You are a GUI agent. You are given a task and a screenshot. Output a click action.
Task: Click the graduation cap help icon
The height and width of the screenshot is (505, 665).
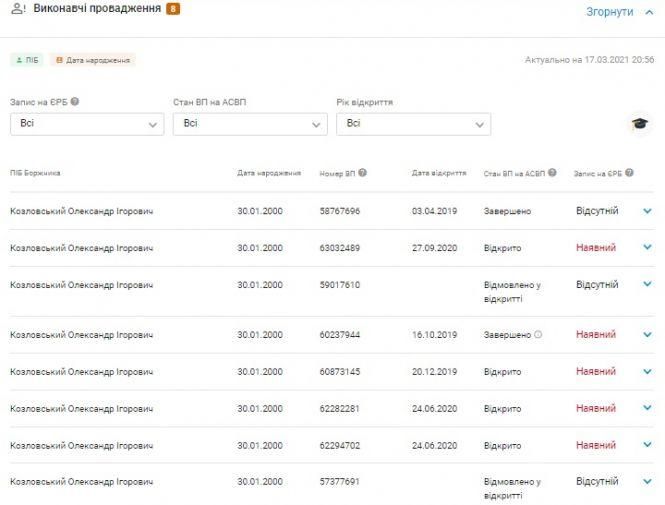point(637,124)
